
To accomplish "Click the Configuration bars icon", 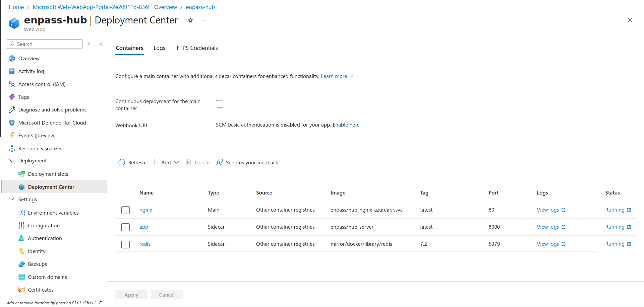I will point(22,226).
